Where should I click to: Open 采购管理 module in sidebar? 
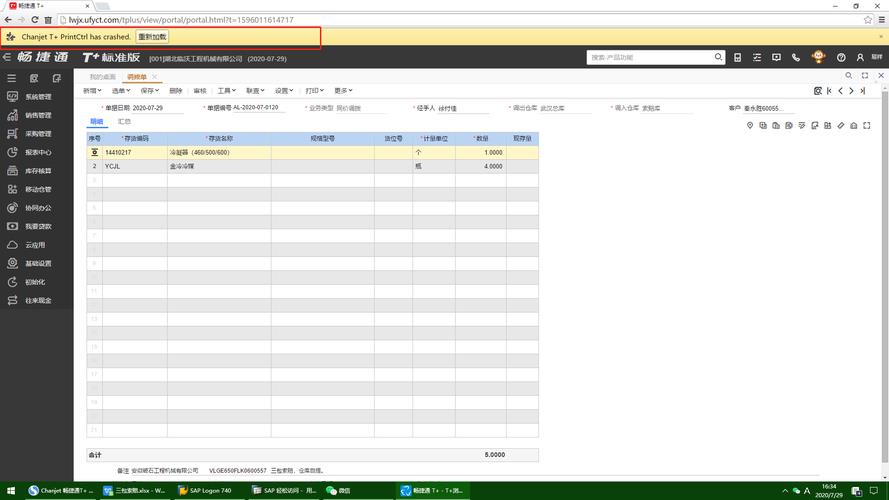click(x=37, y=133)
